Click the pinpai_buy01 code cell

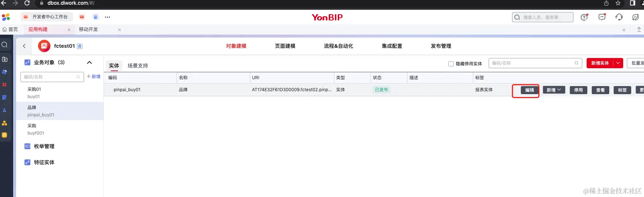127,90
